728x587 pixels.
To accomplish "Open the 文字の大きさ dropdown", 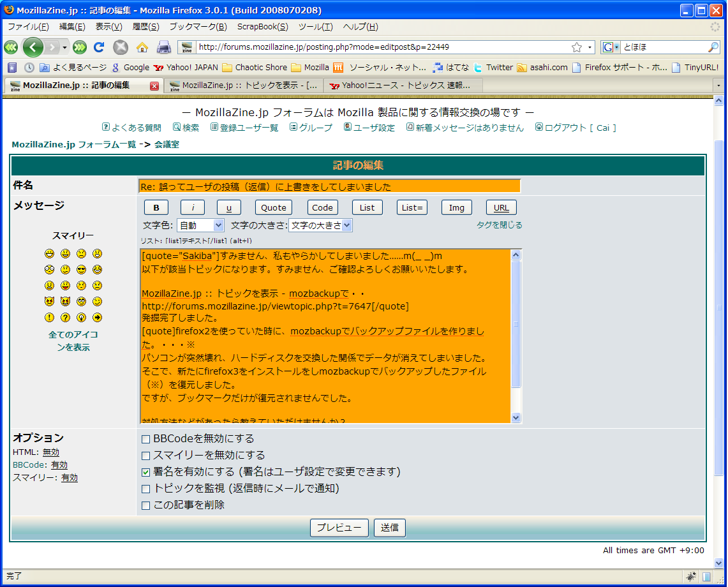I will pos(320,226).
